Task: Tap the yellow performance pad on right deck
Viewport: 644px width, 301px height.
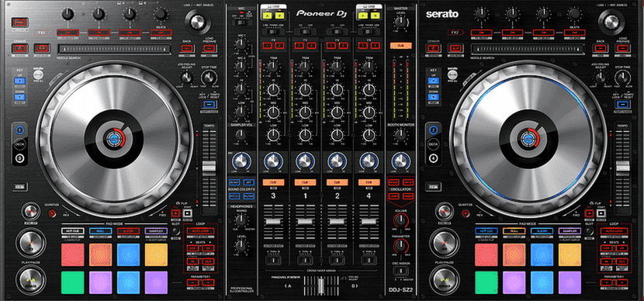Action: tap(570, 254)
